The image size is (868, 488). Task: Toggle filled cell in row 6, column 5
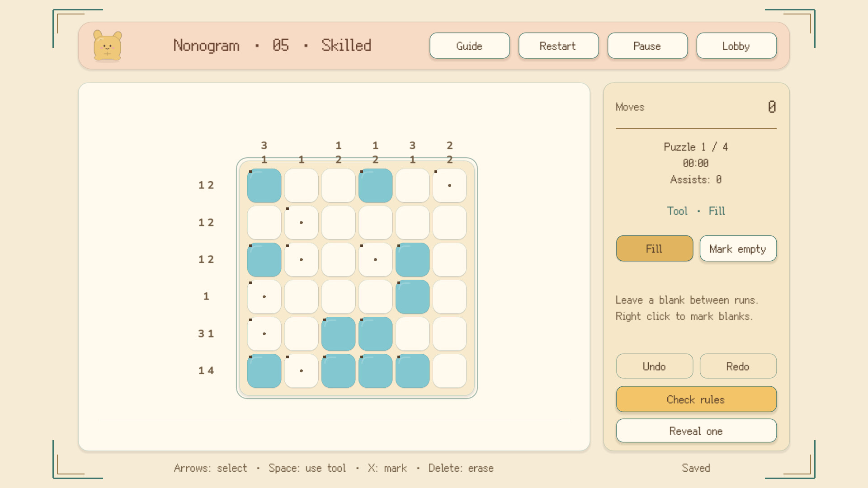point(412,371)
